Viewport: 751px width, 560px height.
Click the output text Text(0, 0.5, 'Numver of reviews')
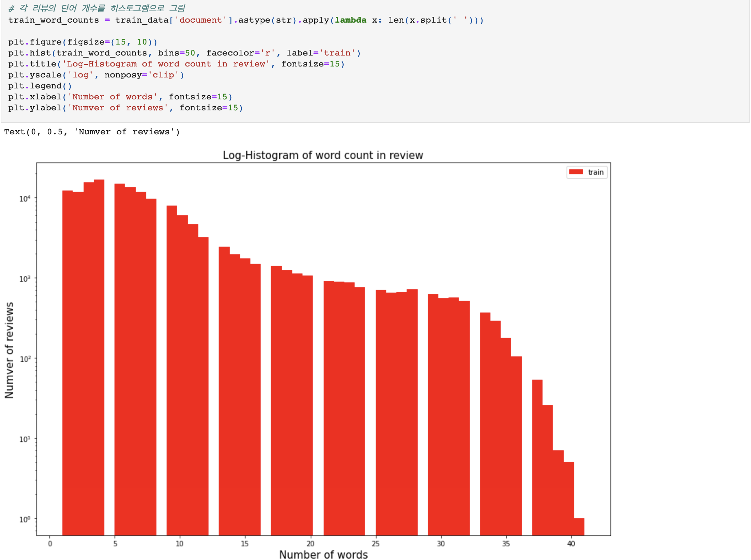tap(92, 132)
